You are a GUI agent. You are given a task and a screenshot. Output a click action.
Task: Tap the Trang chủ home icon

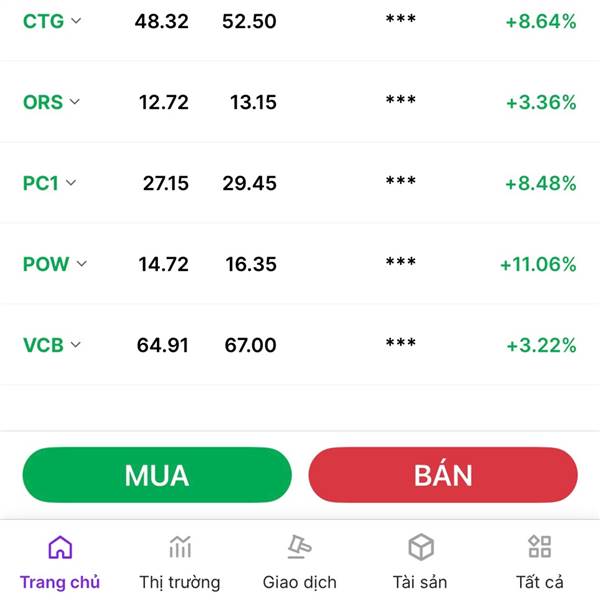(60, 547)
